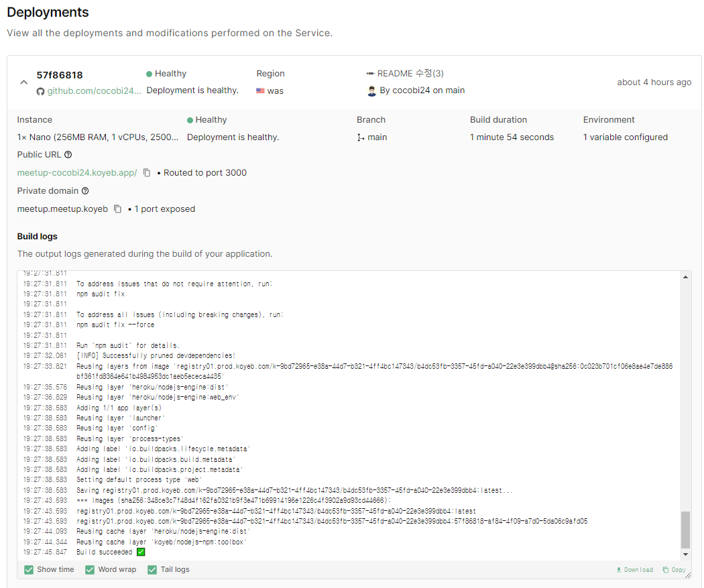Toggle the Tail logs checkbox
Image resolution: width=704 pixels, height=588 pixels.
coord(152,570)
